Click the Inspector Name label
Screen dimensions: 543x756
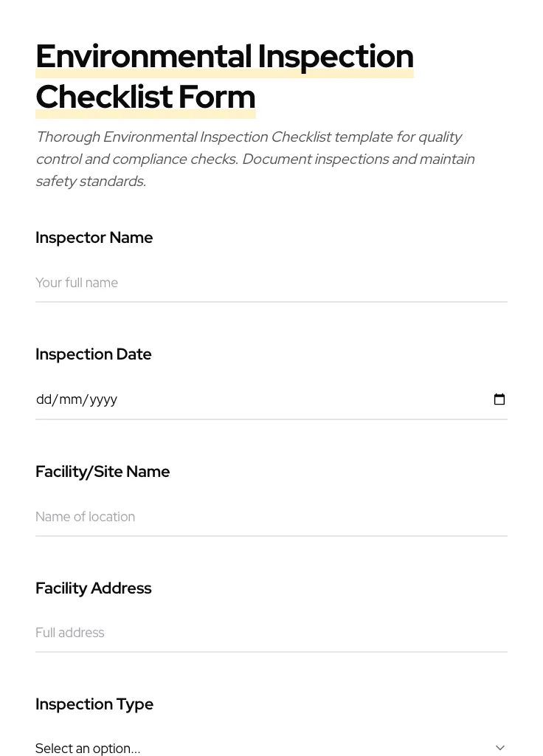coord(94,237)
